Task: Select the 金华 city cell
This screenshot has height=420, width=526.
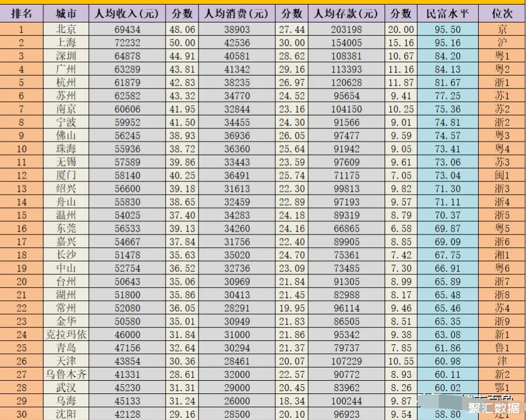Action: point(66,321)
